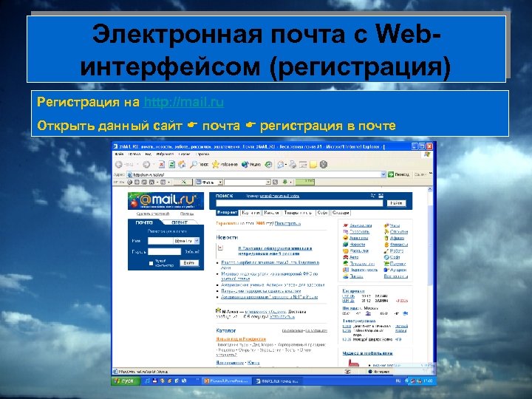Go to the Home page icon
Viewport: 532px width, 399px height.
coord(183,165)
